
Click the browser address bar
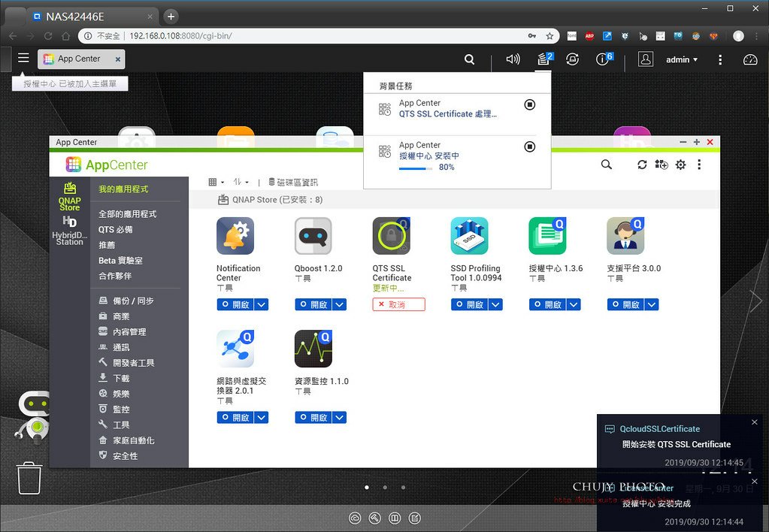click(x=319, y=36)
